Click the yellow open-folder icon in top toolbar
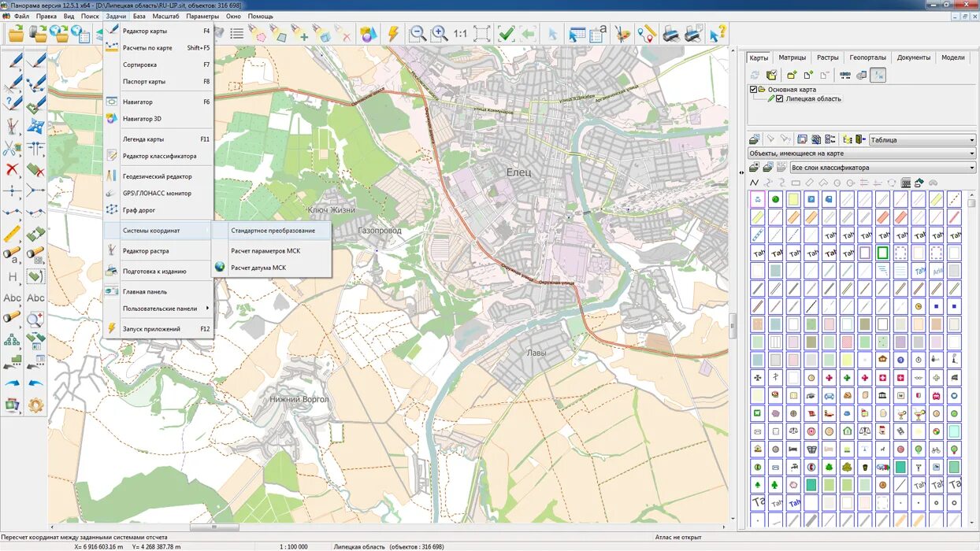The image size is (980, 551). pyautogui.click(x=16, y=34)
